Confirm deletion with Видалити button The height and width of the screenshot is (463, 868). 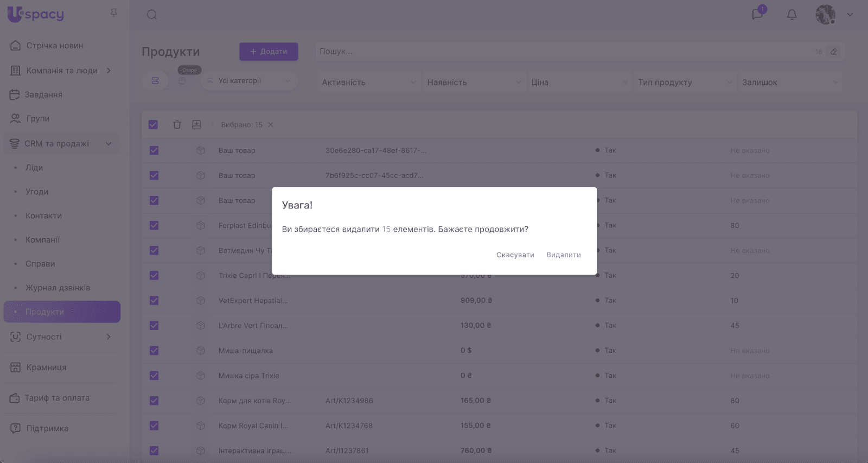563,255
